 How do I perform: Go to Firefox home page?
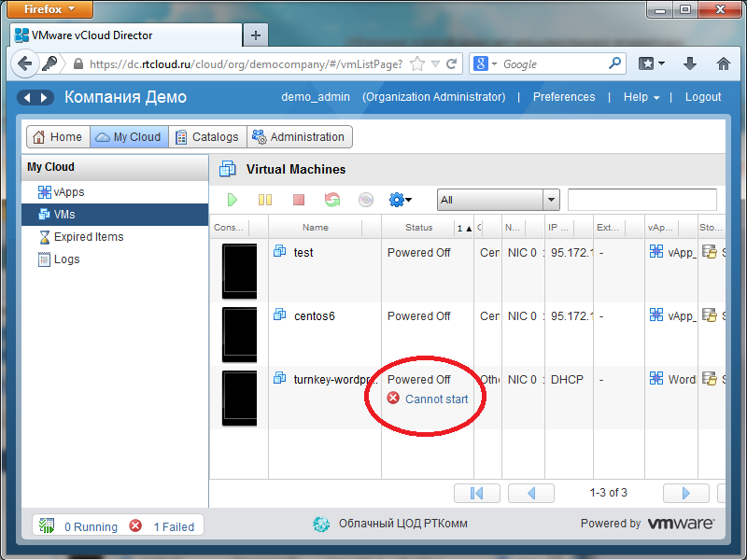pos(724,63)
